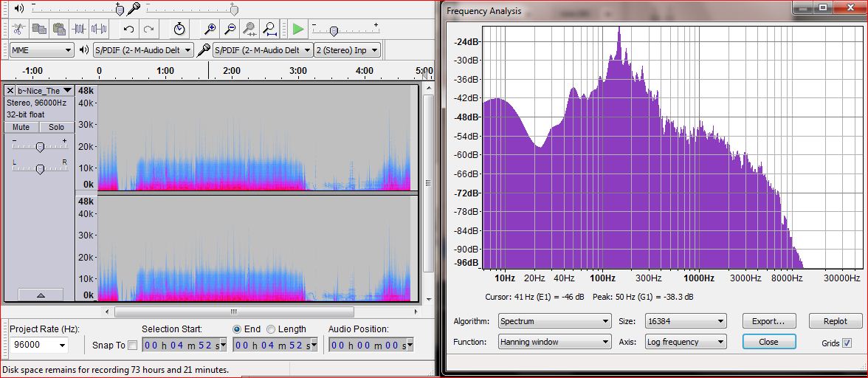Zoom out on the timeline
868x378 pixels.
coord(230,29)
